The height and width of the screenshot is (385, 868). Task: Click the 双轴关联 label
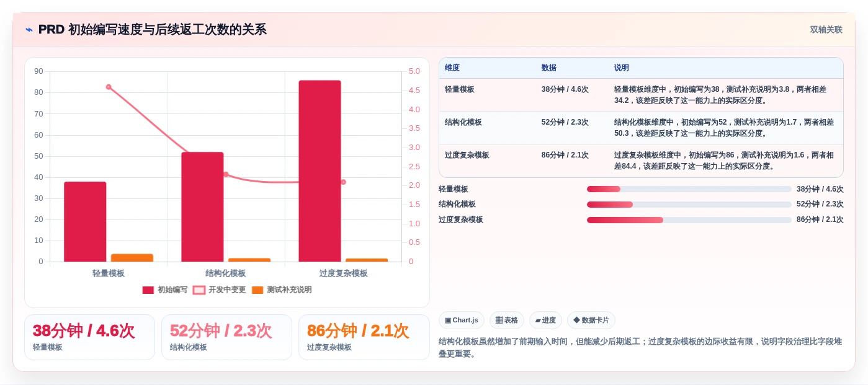coord(826,29)
